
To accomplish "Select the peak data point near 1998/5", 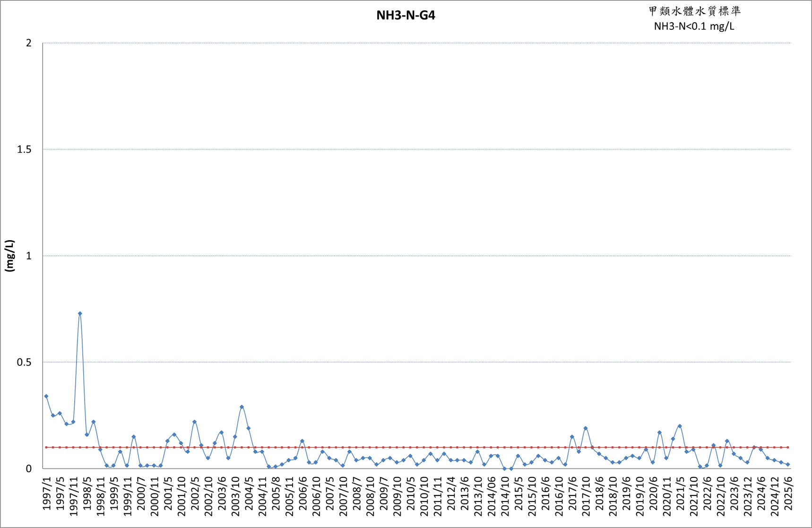I will click(x=80, y=313).
